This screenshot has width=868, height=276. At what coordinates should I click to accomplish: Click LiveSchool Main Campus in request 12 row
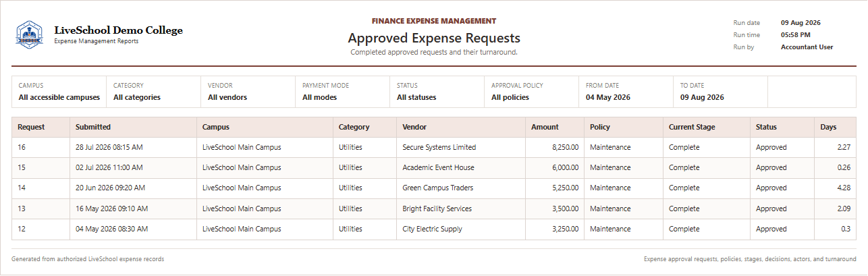[x=242, y=229]
